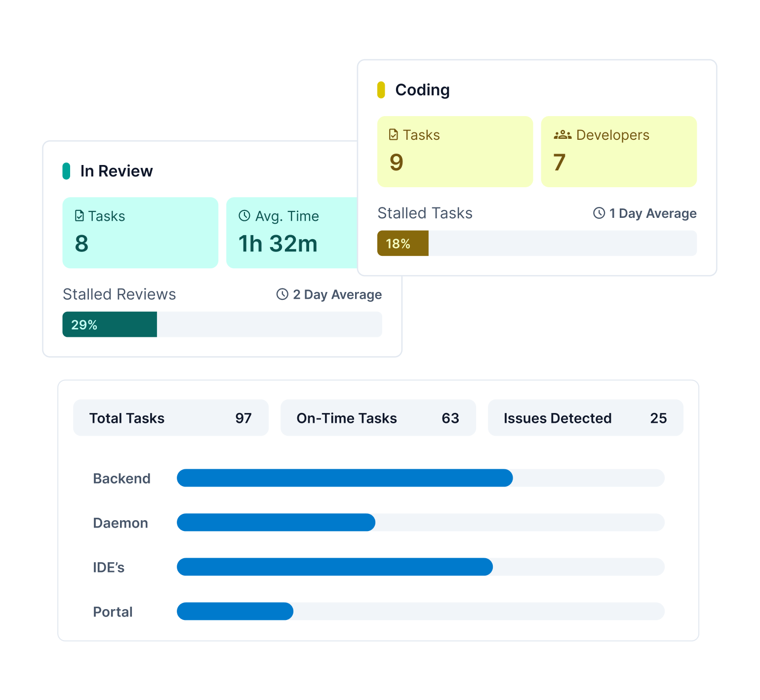Select the clock icon next to Avg. Time
This screenshot has width=760, height=700.
coord(244,215)
